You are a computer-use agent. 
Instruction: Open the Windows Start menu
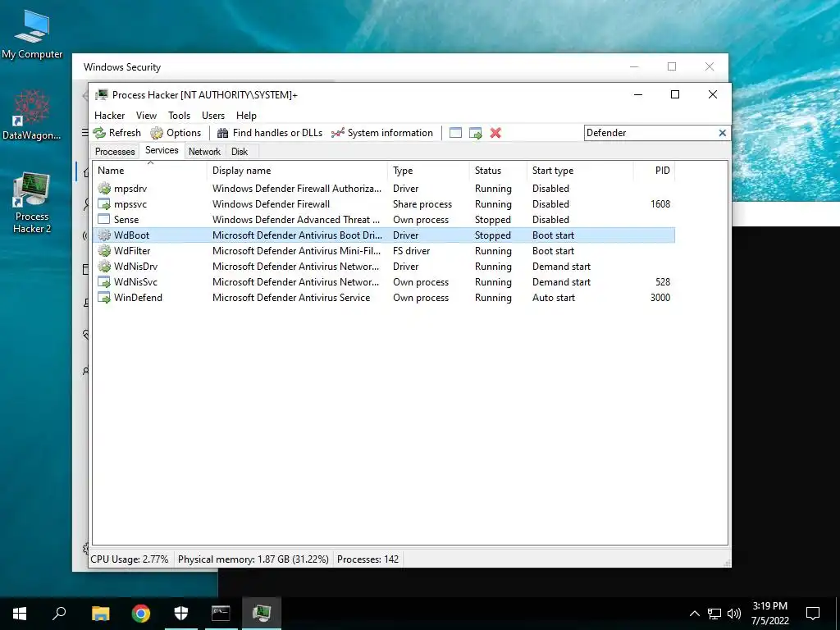point(20,614)
